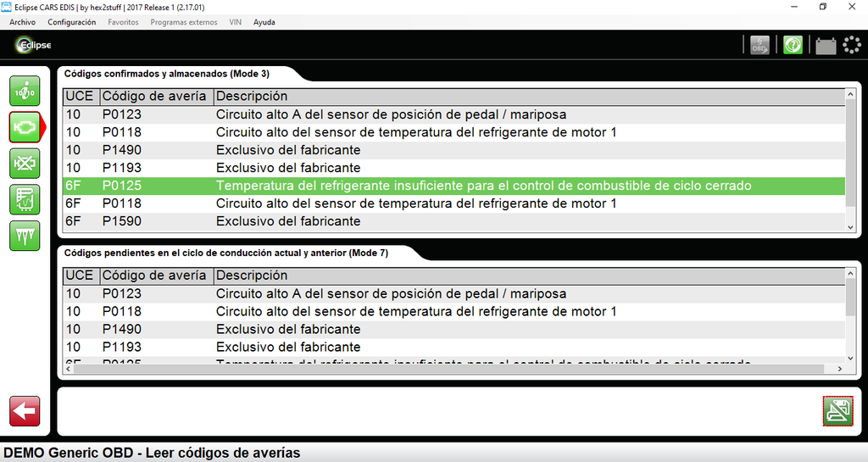Screen dimensions: 868x462
Task: Click the OBD legislation icon in header
Action: (x=759, y=45)
